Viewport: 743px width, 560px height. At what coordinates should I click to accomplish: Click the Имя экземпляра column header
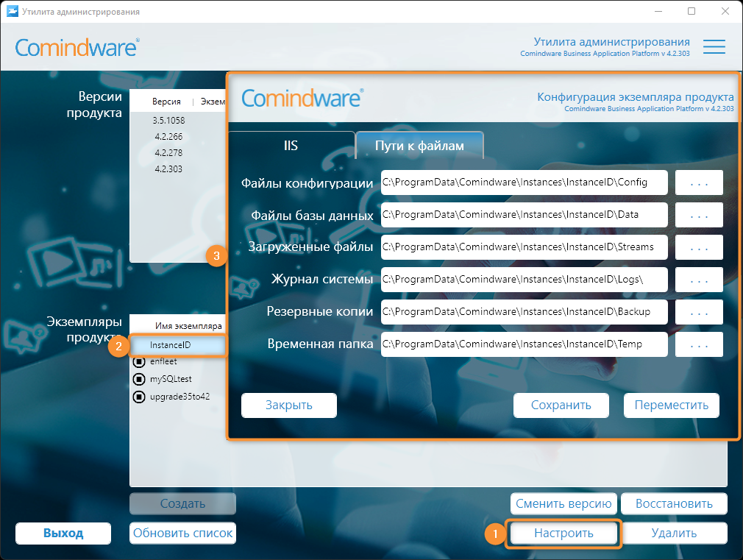(188, 326)
